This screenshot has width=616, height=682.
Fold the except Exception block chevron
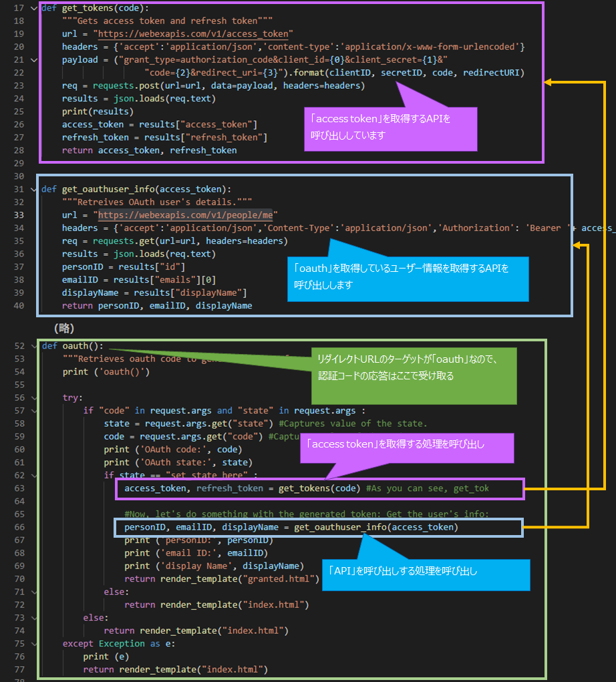pos(35,644)
